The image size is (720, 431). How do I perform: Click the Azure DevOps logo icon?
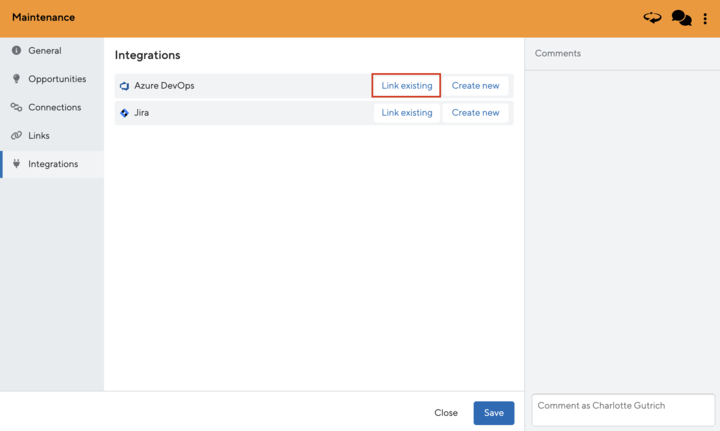(x=124, y=86)
